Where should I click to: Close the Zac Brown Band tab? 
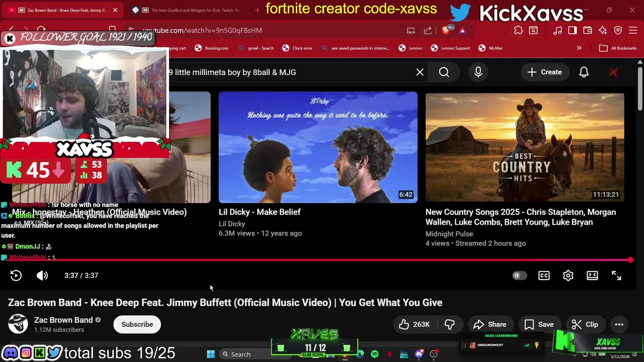tap(115, 10)
